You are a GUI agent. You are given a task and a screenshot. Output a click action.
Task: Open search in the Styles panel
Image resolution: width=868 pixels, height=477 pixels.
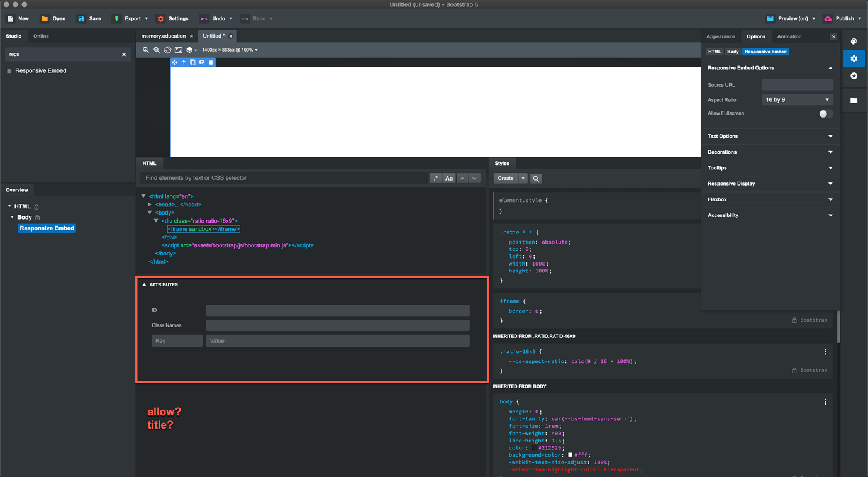[535, 178]
